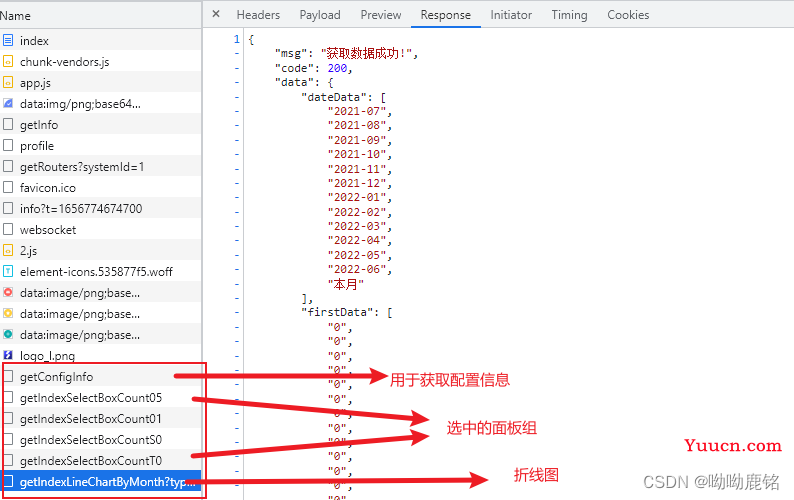Select the element-icons.535877f5.woff request

100,271
